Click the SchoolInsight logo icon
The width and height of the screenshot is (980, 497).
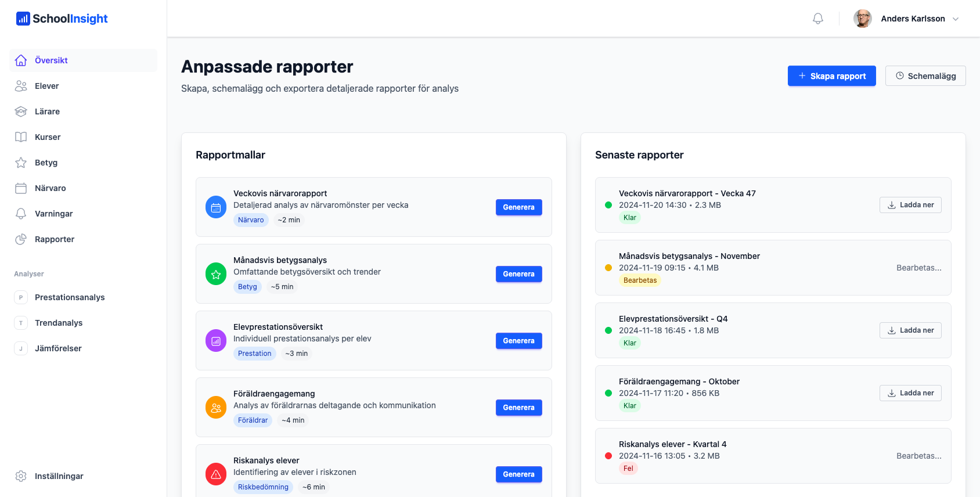[23, 19]
